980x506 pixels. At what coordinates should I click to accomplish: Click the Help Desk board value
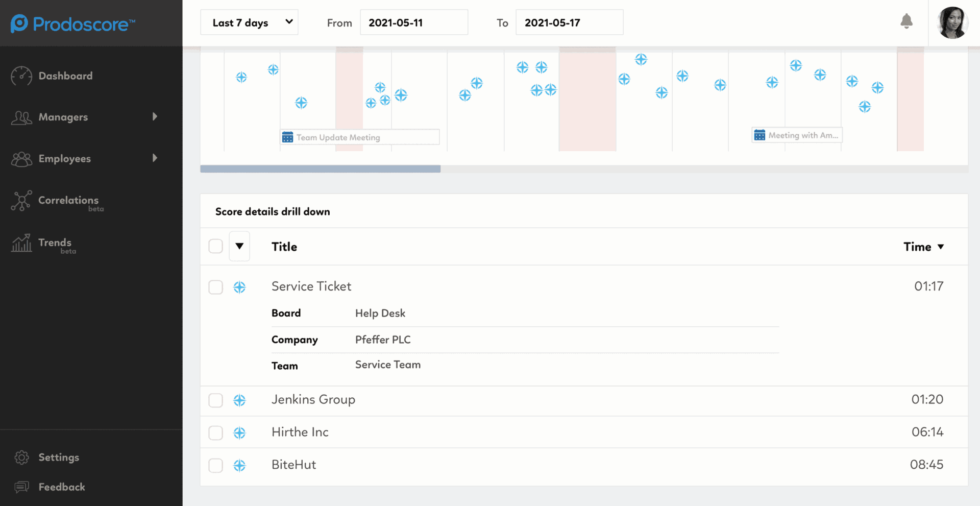click(380, 314)
